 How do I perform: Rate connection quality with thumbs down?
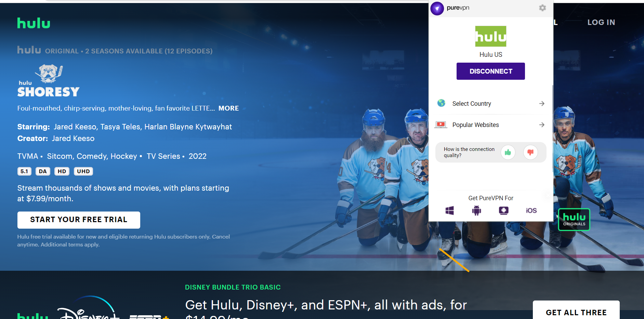point(530,152)
